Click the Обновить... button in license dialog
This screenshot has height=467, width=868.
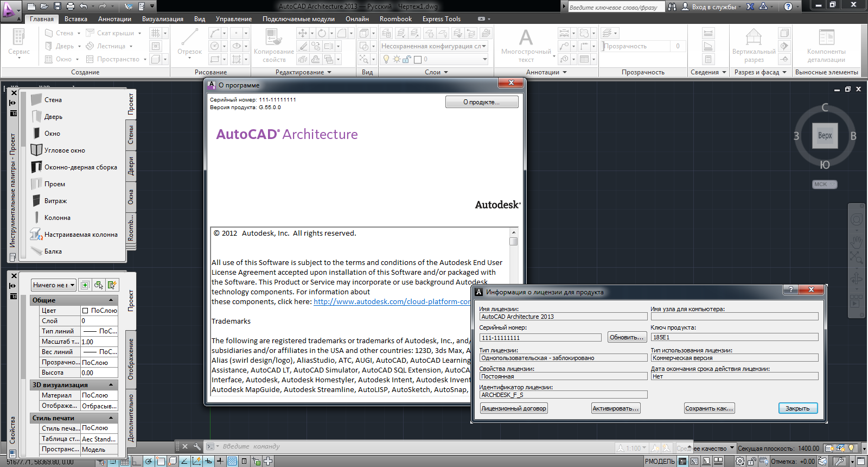[627, 337]
